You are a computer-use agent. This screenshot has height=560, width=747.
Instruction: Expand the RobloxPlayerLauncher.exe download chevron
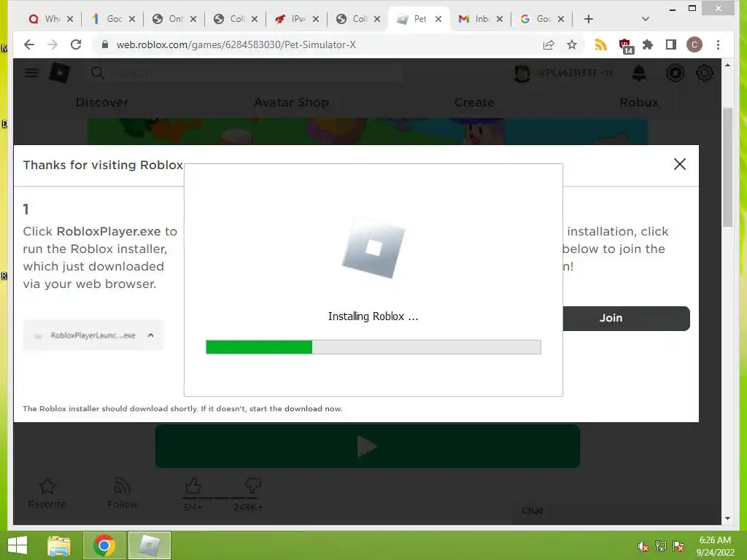click(x=150, y=335)
